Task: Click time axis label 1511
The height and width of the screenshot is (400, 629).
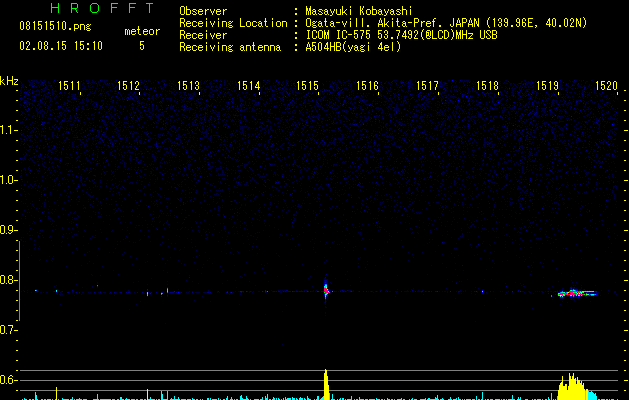Action: tap(69, 86)
